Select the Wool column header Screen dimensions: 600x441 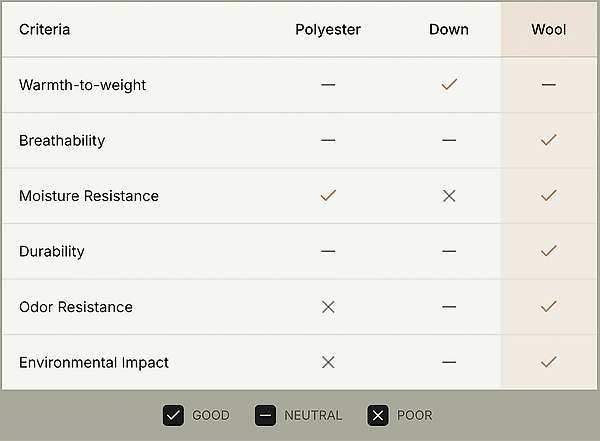(x=548, y=29)
